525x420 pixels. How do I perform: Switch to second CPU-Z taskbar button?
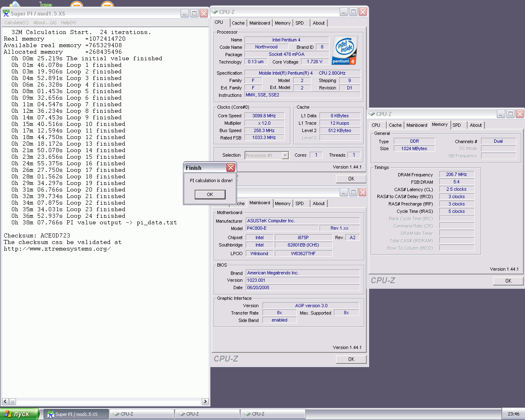tap(208, 414)
